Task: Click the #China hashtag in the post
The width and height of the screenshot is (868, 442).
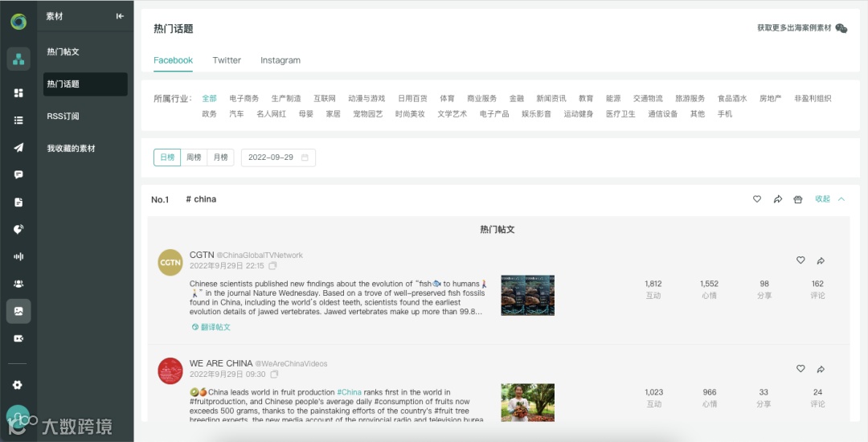Action: coord(350,392)
